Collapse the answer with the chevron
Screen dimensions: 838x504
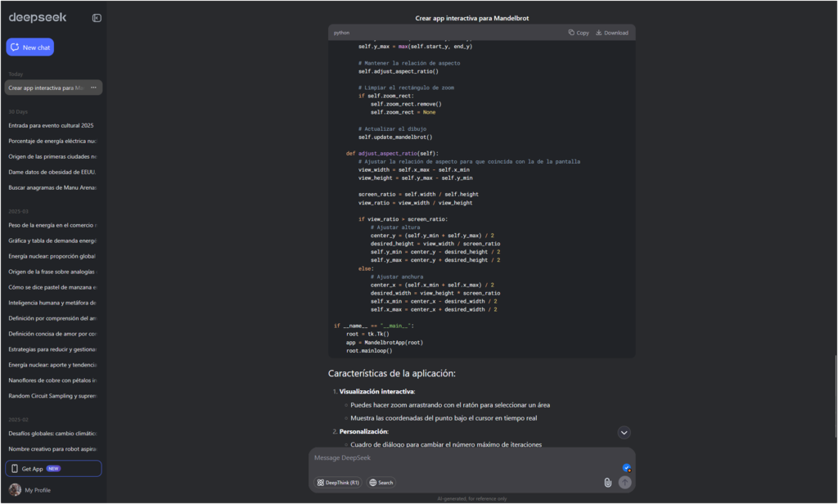[x=624, y=432]
